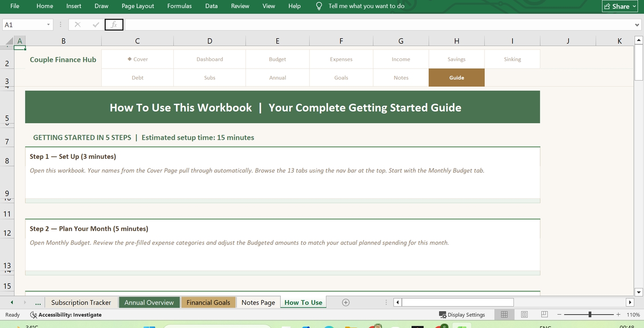This screenshot has width=644, height=328.
Task: Open the Draw ribbon tab
Action: tap(102, 6)
